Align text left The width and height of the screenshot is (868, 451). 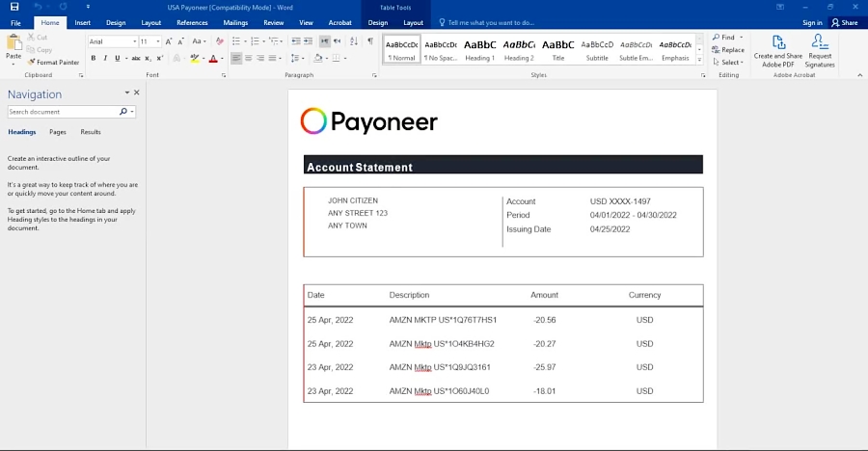pyautogui.click(x=236, y=58)
